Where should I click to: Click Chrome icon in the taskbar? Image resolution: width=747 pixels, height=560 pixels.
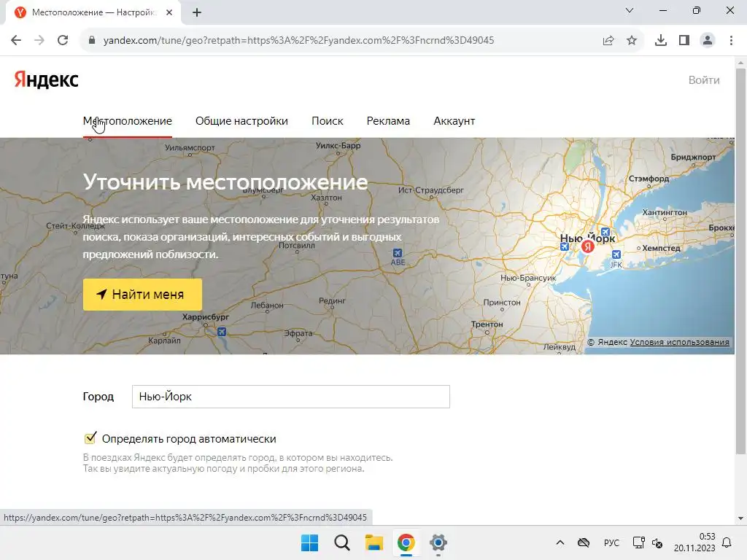[x=406, y=542]
